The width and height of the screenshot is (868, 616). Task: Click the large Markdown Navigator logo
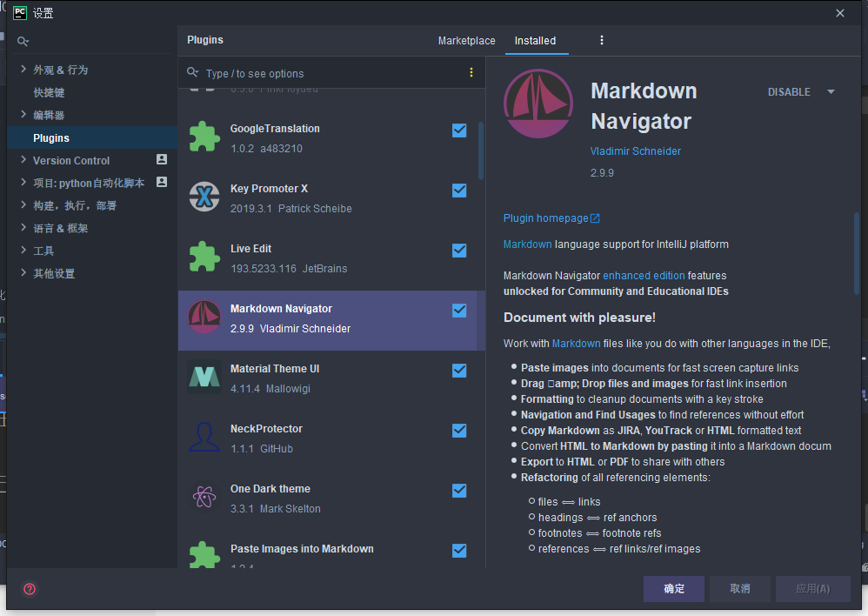tap(538, 104)
